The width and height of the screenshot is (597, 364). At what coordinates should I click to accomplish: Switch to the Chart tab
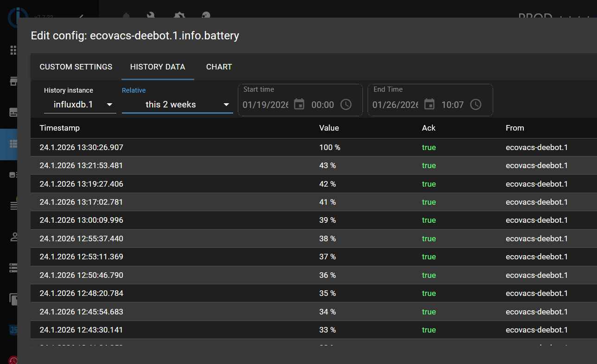219,67
